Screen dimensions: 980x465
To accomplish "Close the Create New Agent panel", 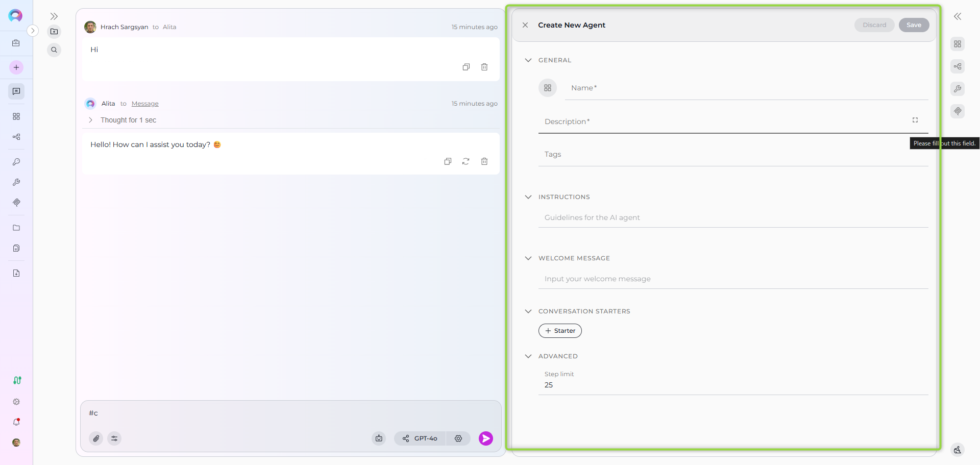I will click(525, 25).
